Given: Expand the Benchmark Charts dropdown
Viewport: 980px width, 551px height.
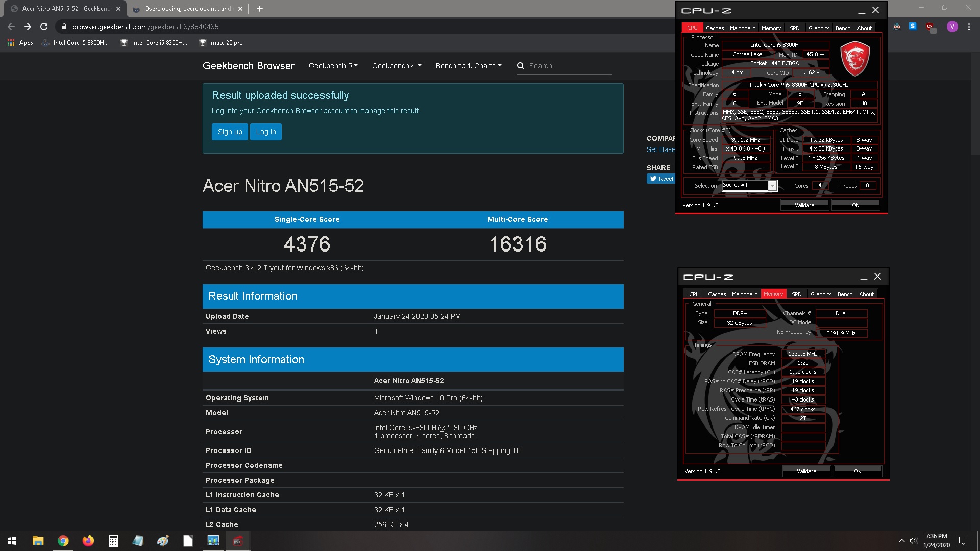Looking at the screenshot, I should [469, 66].
